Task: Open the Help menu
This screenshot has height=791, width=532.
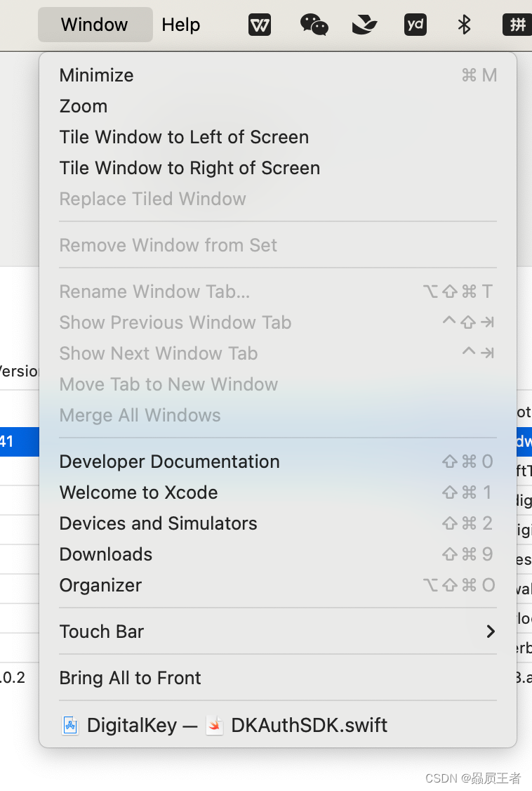Action: [181, 24]
